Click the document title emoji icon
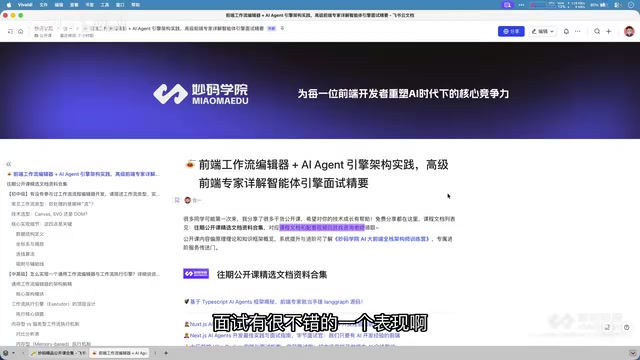This screenshot has width=640, height=360. click(x=190, y=164)
